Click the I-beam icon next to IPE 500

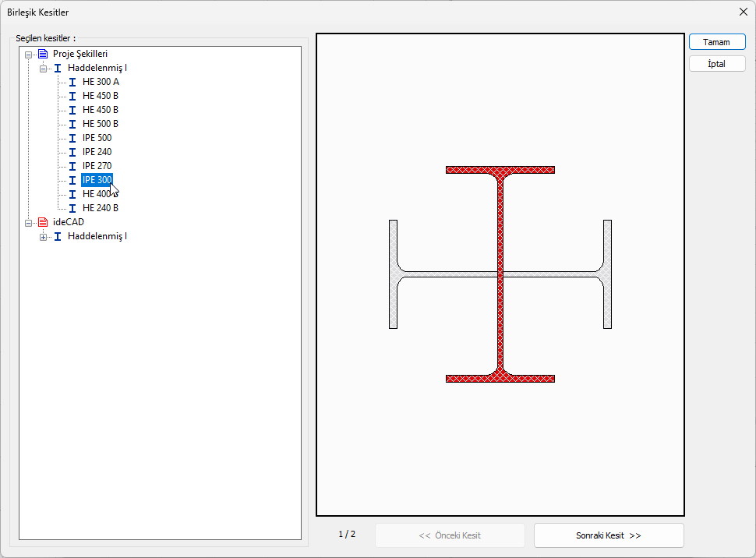coord(72,138)
